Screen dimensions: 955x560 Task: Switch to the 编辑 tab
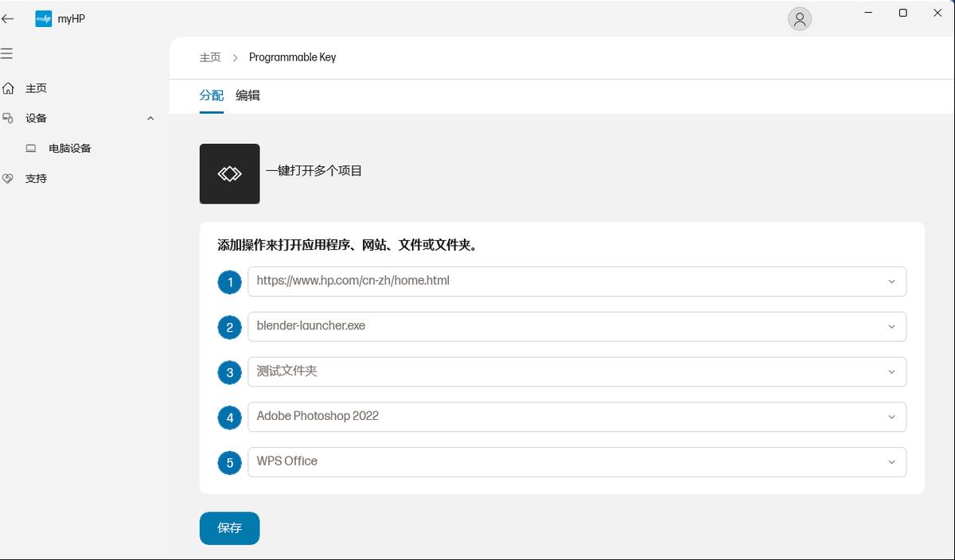tap(248, 95)
